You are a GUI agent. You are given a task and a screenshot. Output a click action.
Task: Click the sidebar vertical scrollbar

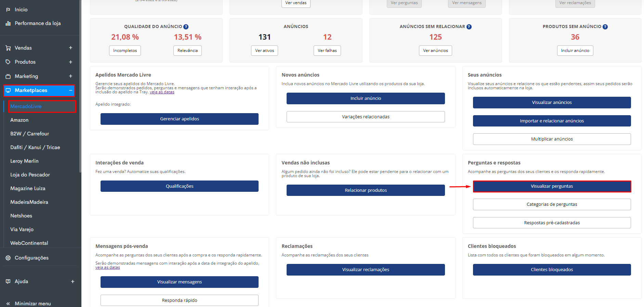(80, 85)
